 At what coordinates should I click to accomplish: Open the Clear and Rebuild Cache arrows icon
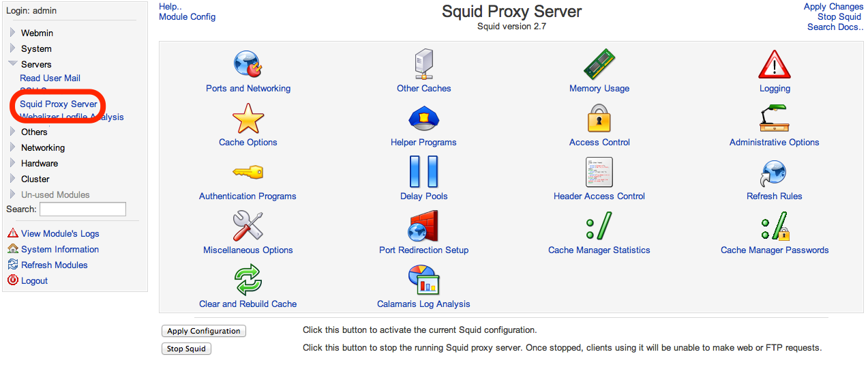coord(248,280)
